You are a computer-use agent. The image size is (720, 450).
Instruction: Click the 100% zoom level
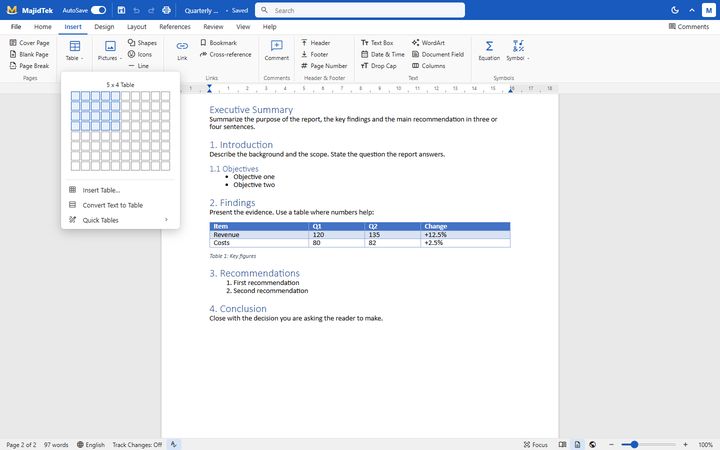[x=705, y=444]
